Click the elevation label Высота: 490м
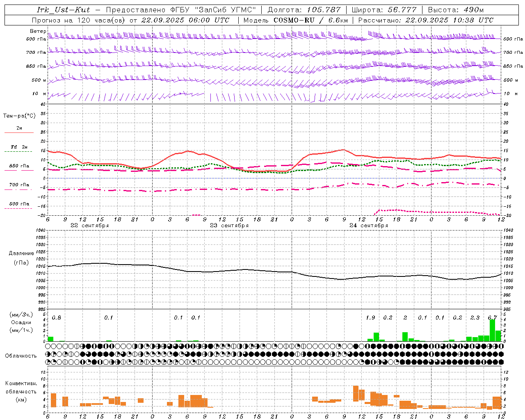Image resolution: width=525 pixels, height=420 pixels. click(x=456, y=10)
